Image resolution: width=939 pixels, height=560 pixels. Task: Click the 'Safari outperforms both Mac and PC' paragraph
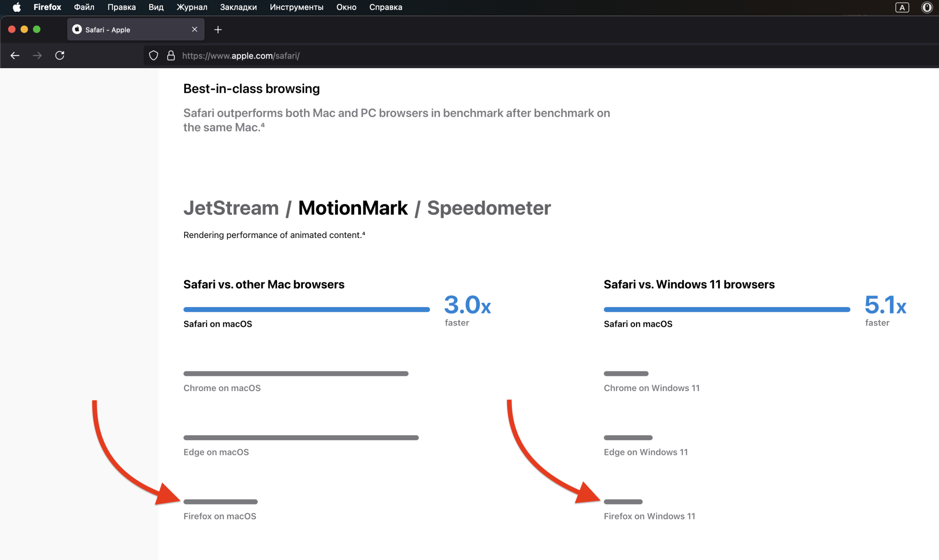tap(397, 120)
